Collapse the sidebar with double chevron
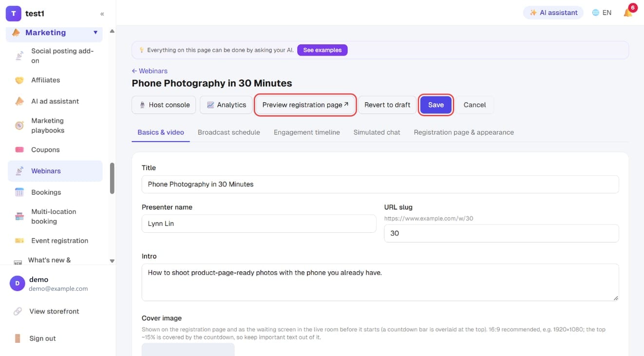Image resolution: width=644 pixels, height=356 pixels. (102, 14)
